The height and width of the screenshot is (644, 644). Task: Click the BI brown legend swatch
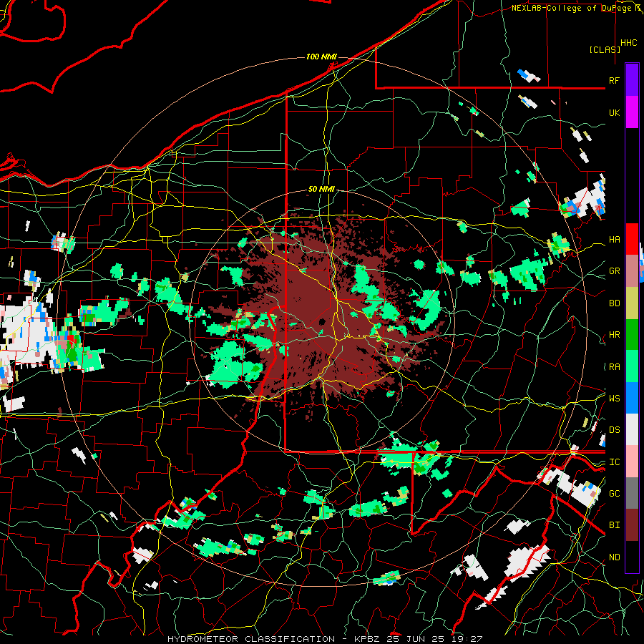pos(632,525)
